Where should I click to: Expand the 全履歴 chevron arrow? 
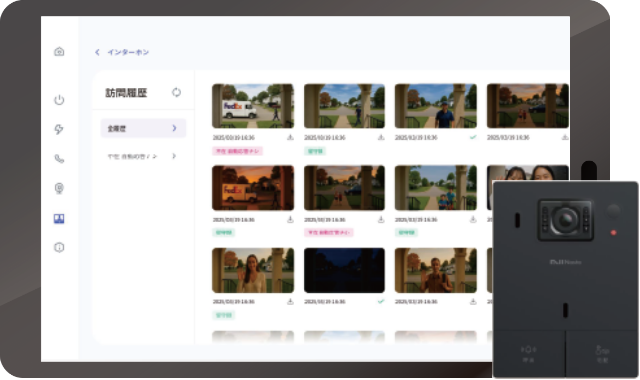(x=174, y=128)
